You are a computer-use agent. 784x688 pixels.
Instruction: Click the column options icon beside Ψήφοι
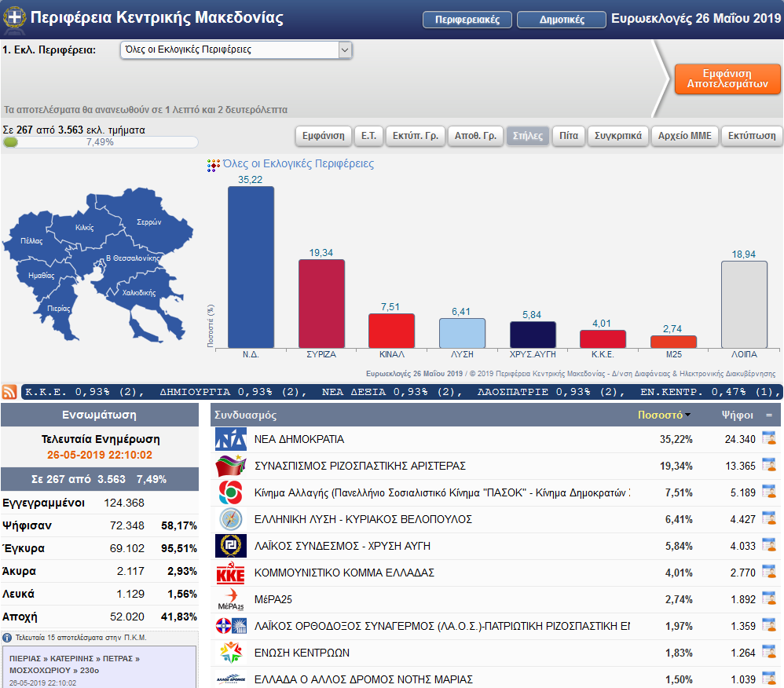pyautogui.click(x=769, y=415)
